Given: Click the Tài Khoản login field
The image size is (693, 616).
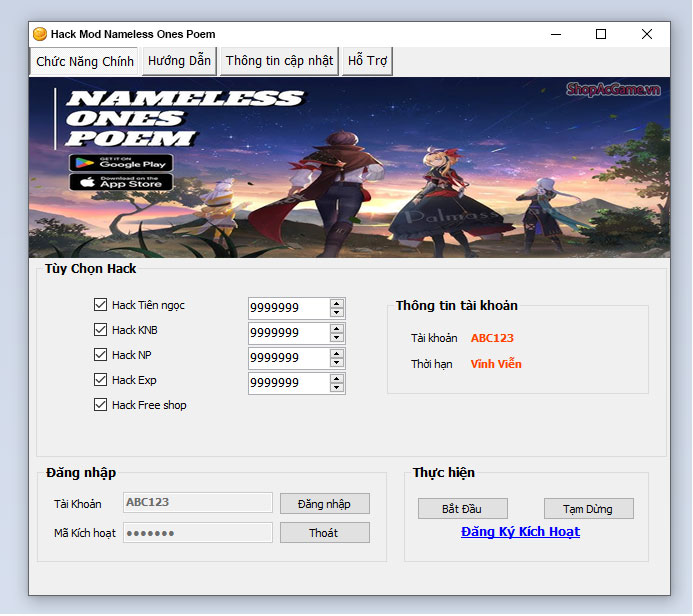Looking at the screenshot, I should pyautogui.click(x=198, y=502).
